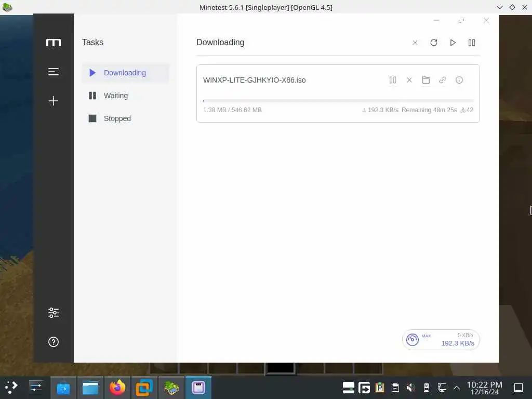Open removable USB devices tray icon
Viewport: 532px width, 399px height.
click(x=427, y=388)
